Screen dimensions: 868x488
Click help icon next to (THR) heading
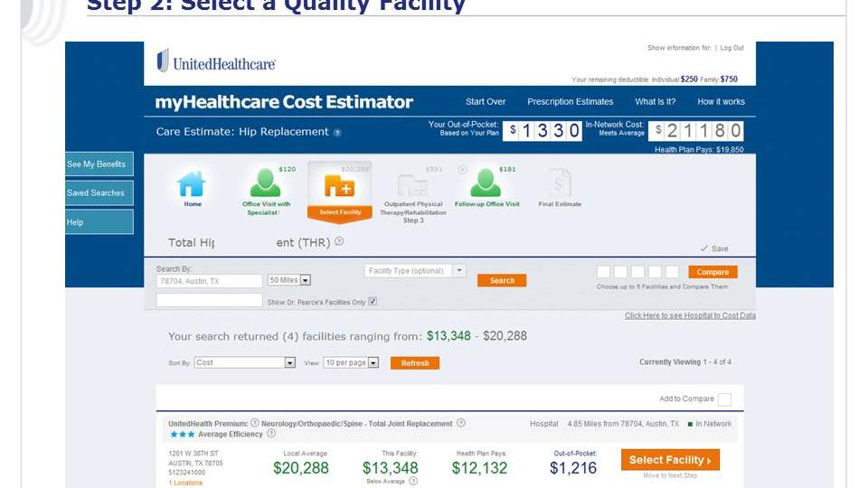pyautogui.click(x=339, y=241)
